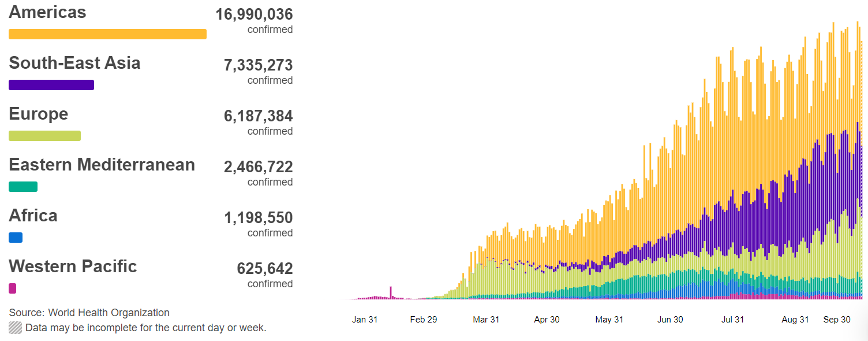Click the tall magenta spike in early February

(391, 292)
